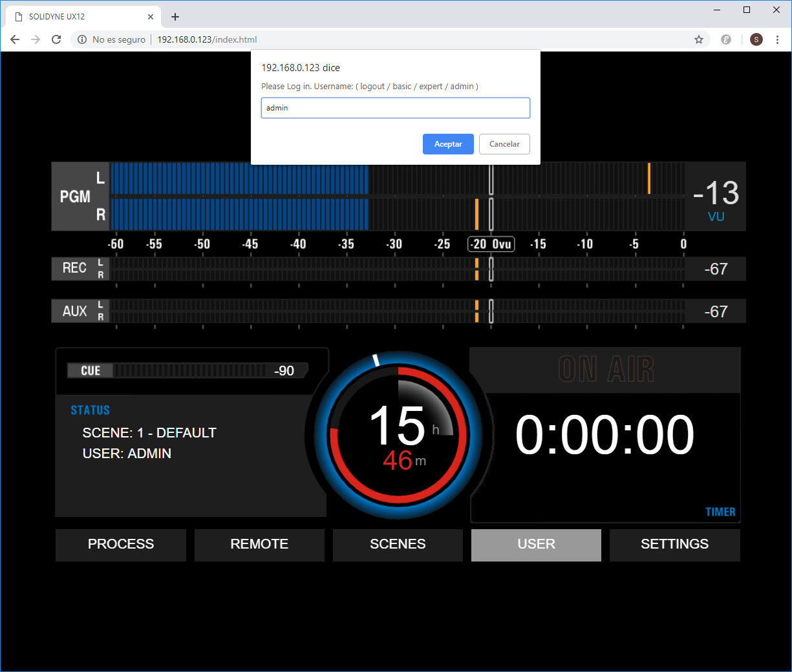Screen dimensions: 792x672
Task: Click the AUX level value -67
Action: coord(716,311)
